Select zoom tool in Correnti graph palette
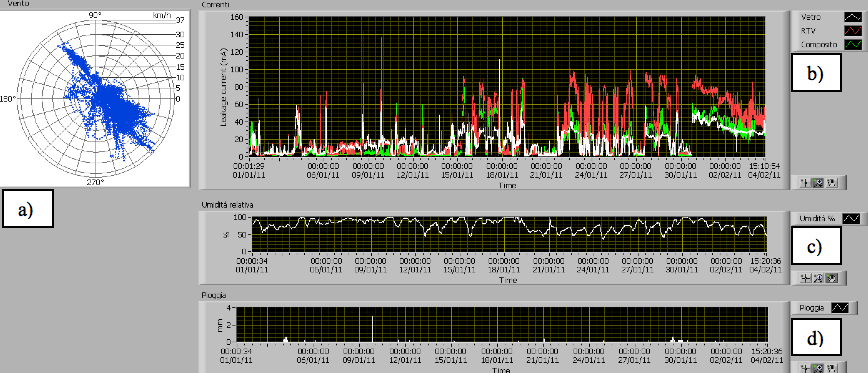Screen dimensions: 868x373 tap(819, 183)
